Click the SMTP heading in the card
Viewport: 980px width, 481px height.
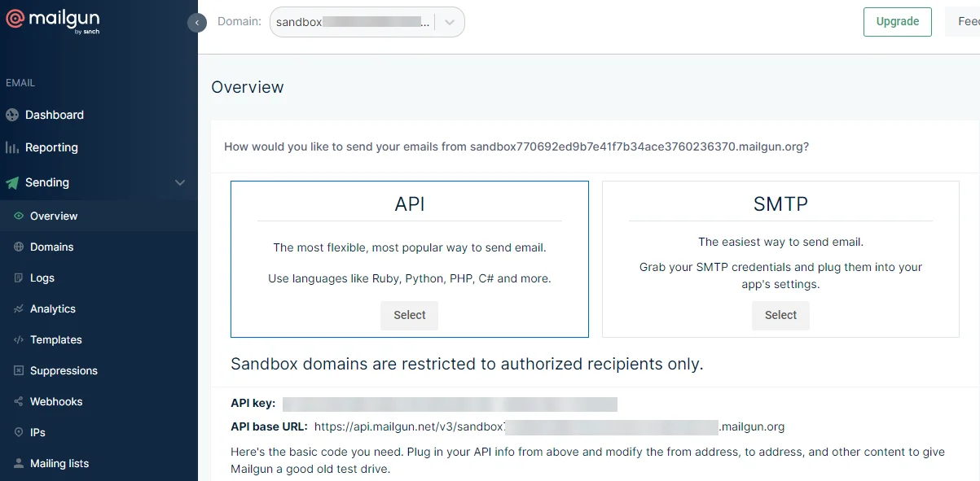[780, 203]
